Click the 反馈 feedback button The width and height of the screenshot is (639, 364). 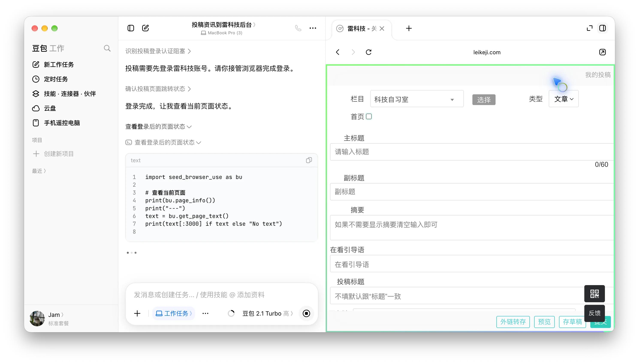[594, 313]
